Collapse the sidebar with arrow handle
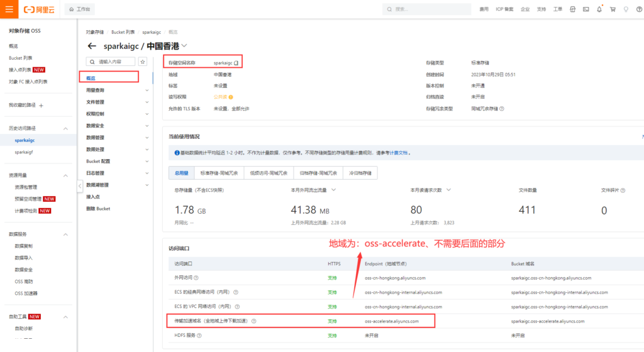Viewport: 644px width, 352px height. point(80,185)
